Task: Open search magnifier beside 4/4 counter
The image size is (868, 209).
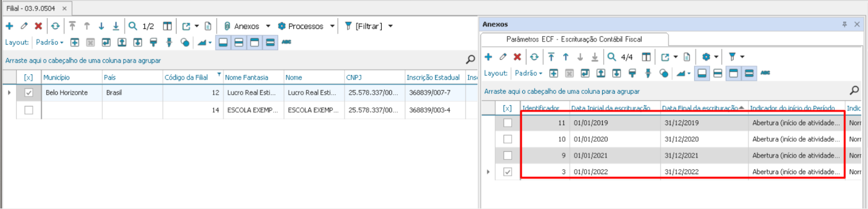Action: 612,57
